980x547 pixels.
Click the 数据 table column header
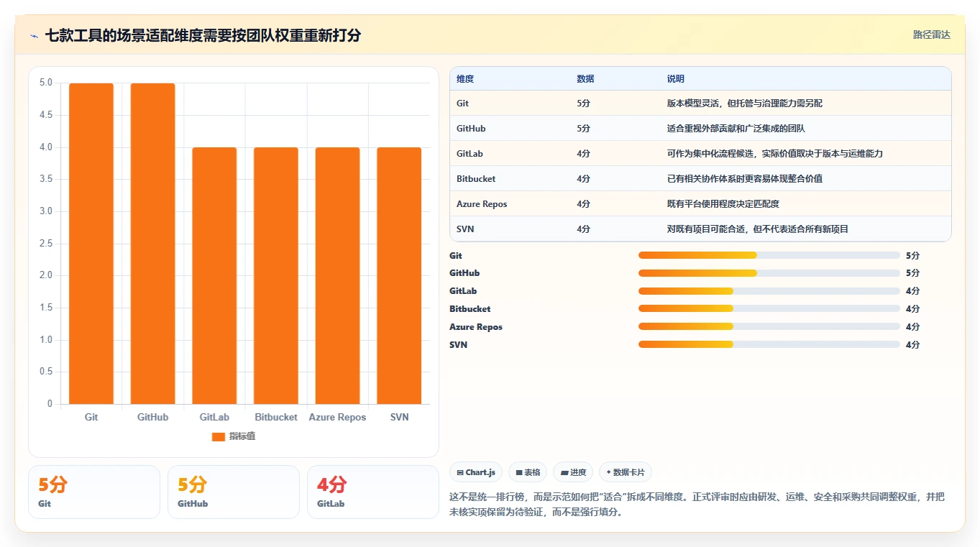pyautogui.click(x=585, y=79)
